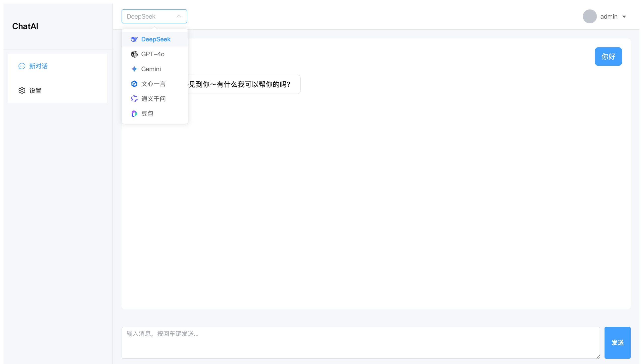This screenshot has width=643, height=364.
Task: Select DeepSeek from the model list
Action: [155, 39]
